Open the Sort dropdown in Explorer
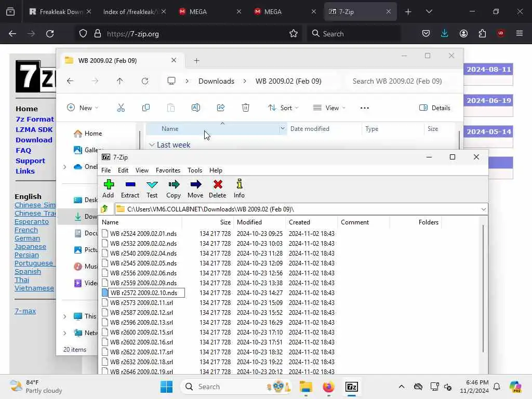Viewport: 532px width, 399px height. [283, 108]
